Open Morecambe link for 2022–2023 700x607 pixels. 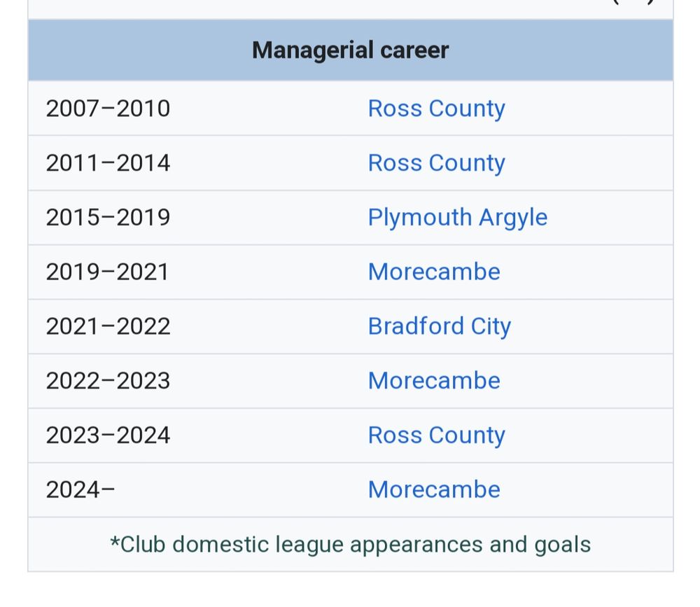click(x=434, y=381)
